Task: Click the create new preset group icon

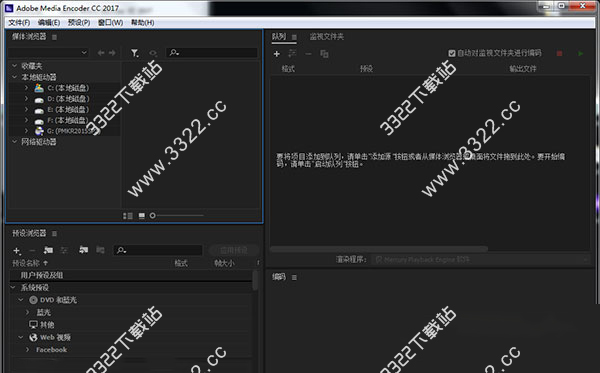Action: tap(48, 250)
